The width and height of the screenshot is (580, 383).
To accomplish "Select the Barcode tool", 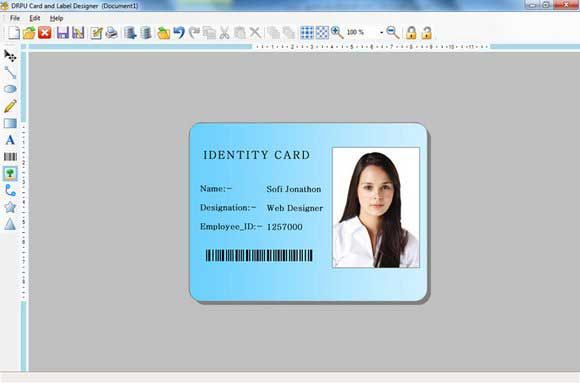I will tap(10, 157).
